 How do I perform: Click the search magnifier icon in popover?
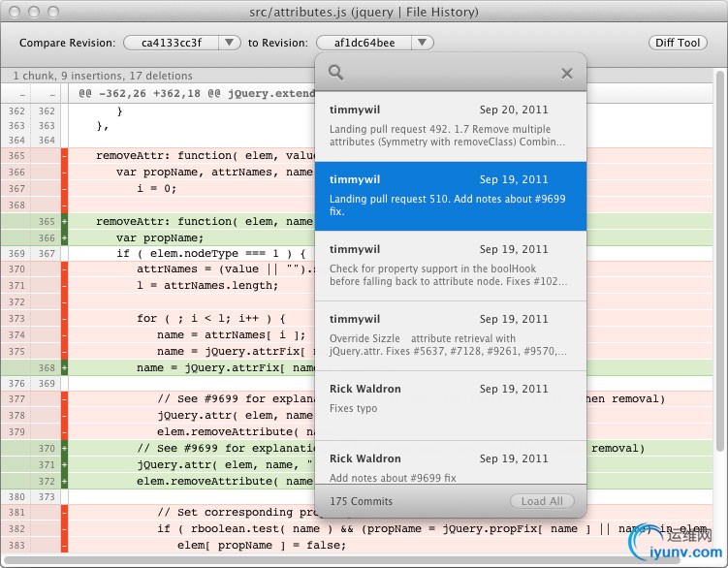pyautogui.click(x=335, y=73)
